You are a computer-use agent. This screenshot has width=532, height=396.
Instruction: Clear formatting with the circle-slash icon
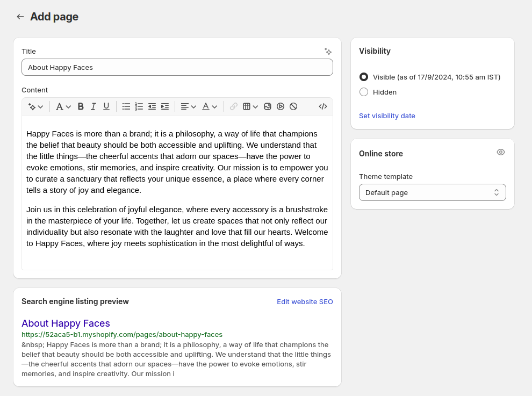coord(293,106)
